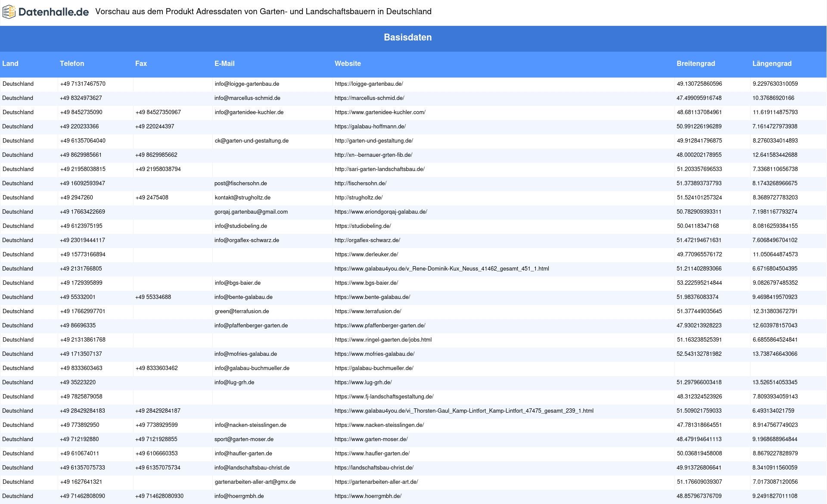Open ringel-gaerten.de jobs.html link
Screen dimensions: 827x504
tap(383, 340)
